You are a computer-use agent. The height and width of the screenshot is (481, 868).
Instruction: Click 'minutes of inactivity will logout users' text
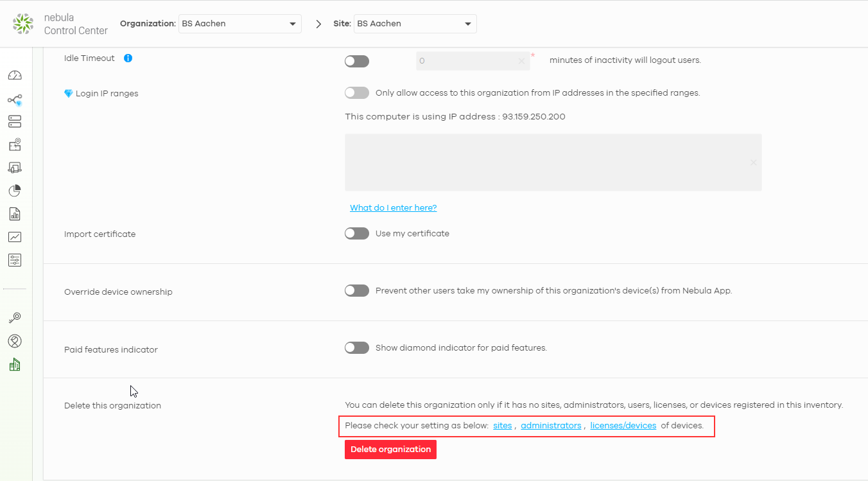point(625,60)
